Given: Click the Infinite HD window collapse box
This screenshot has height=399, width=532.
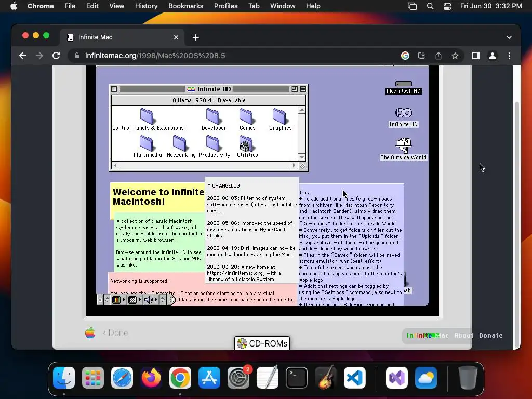Looking at the screenshot, I should point(303,89).
